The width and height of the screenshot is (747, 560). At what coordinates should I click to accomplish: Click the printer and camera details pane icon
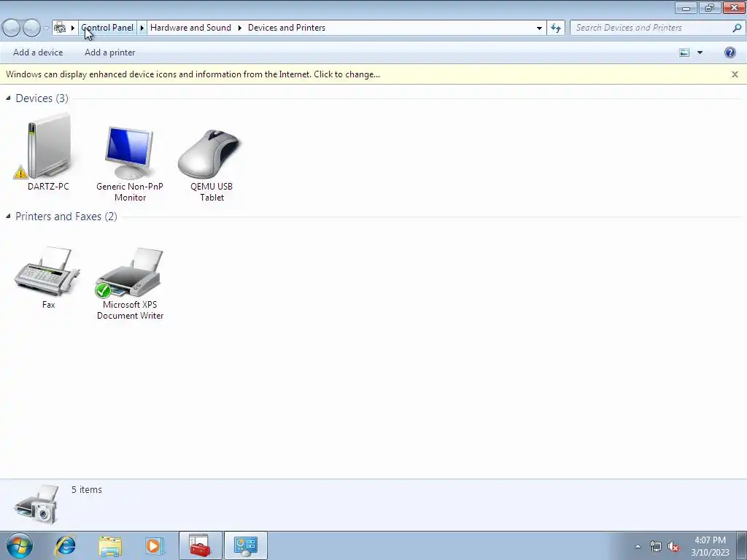point(36,505)
